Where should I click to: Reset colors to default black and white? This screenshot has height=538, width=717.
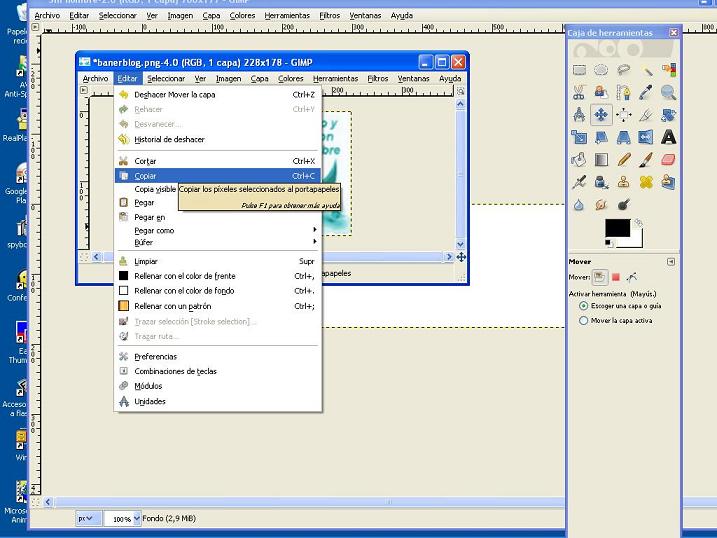click(x=609, y=243)
